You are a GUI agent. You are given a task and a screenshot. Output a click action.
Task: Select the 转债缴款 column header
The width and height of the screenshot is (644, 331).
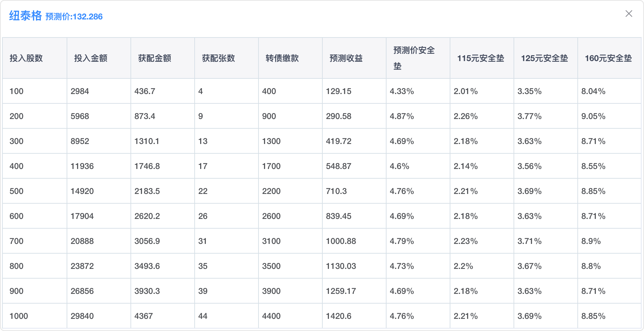pos(282,58)
